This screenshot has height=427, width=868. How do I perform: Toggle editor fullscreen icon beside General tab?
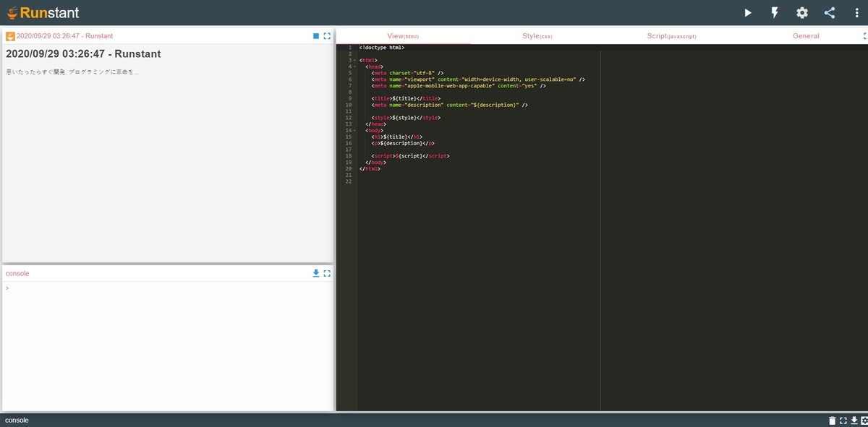tap(865, 35)
